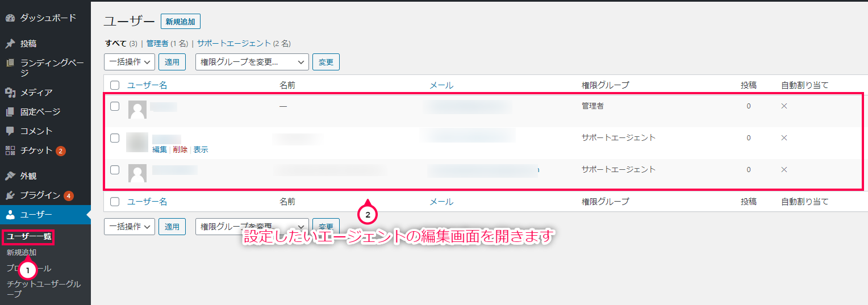Click the チケット grid icon
868x305 pixels.
pos(10,151)
